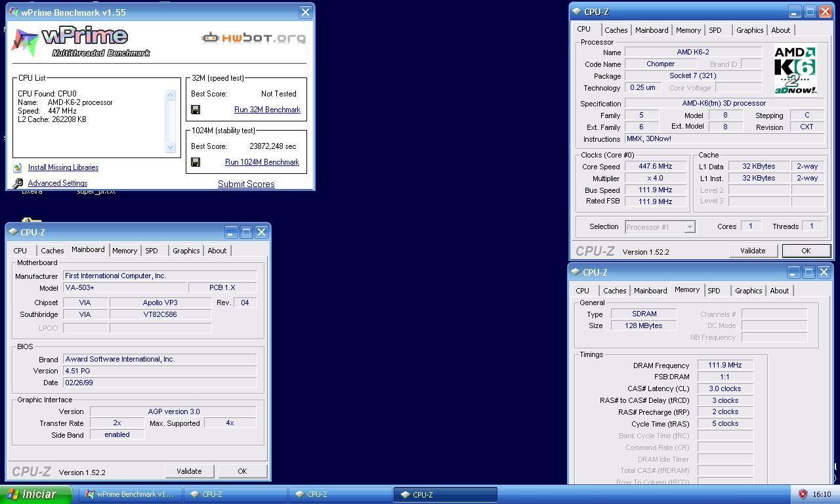The width and height of the screenshot is (840, 504).
Task: Click CPU List scrollbar down arrow
Action: coord(171,147)
